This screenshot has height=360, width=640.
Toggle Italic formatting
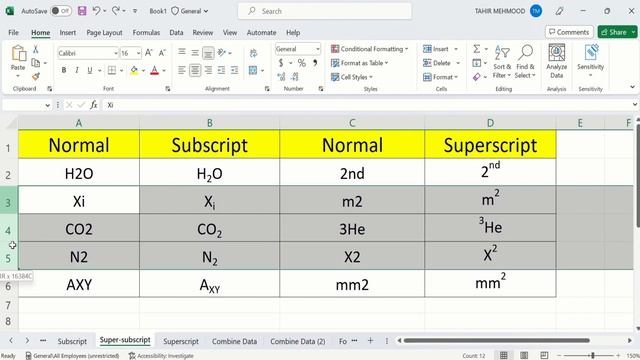point(77,70)
